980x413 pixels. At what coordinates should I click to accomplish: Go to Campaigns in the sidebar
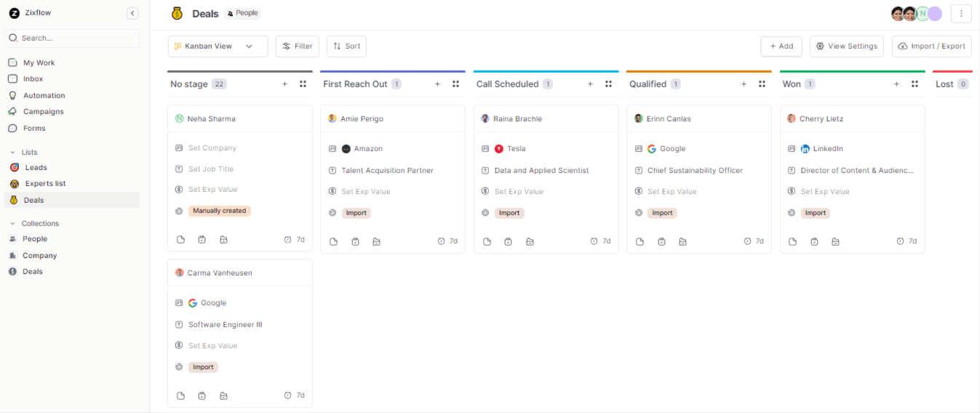click(x=43, y=111)
